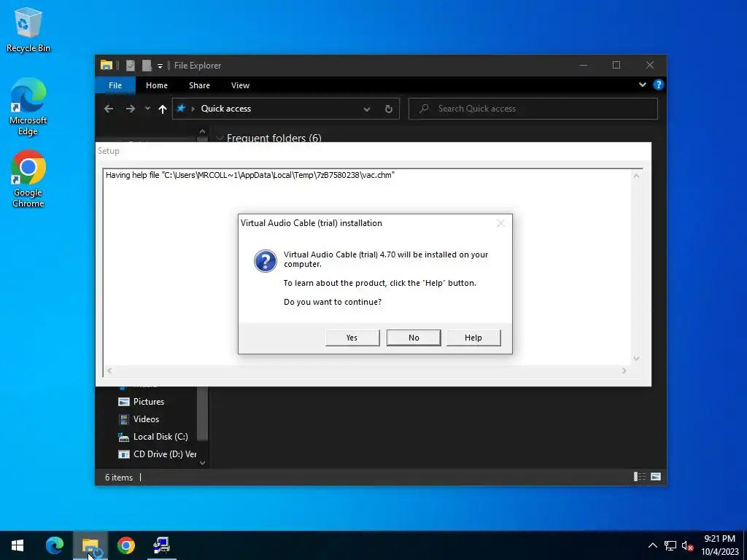This screenshot has width=747, height=560.
Task: Open product info via Help button
Action: click(x=473, y=338)
